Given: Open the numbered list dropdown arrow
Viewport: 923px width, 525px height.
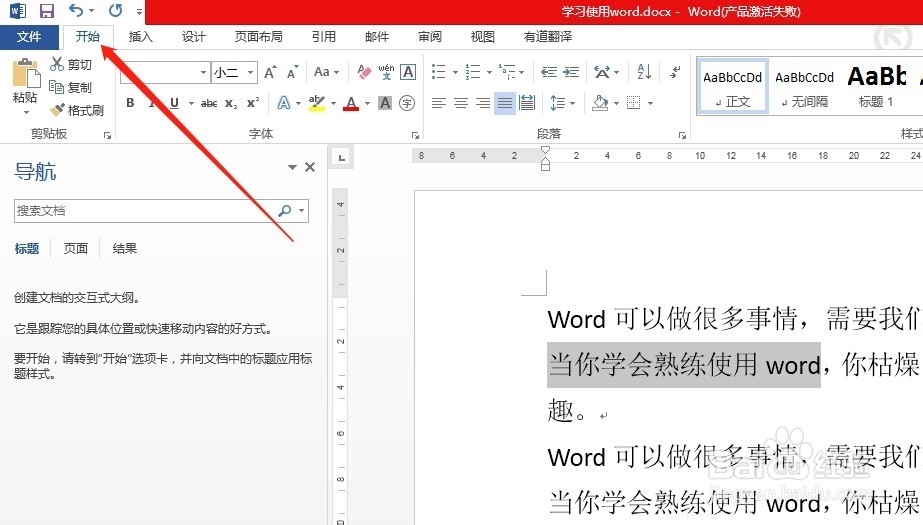Looking at the screenshot, I should tap(489, 72).
